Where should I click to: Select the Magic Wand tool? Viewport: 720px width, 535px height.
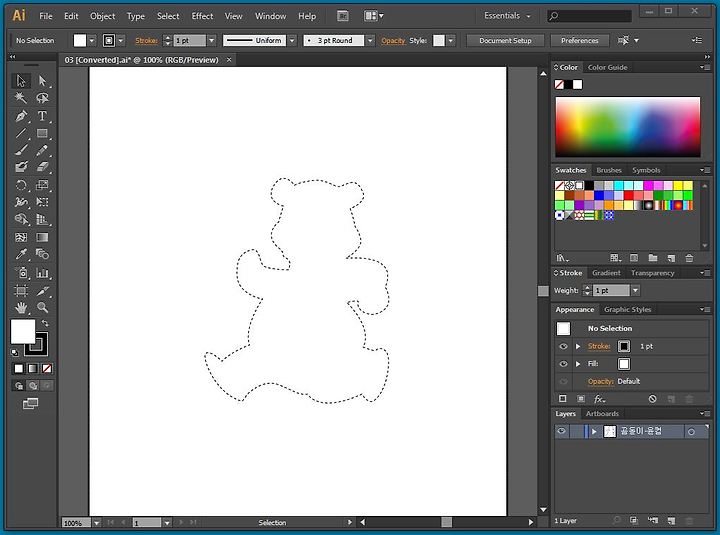click(21, 98)
